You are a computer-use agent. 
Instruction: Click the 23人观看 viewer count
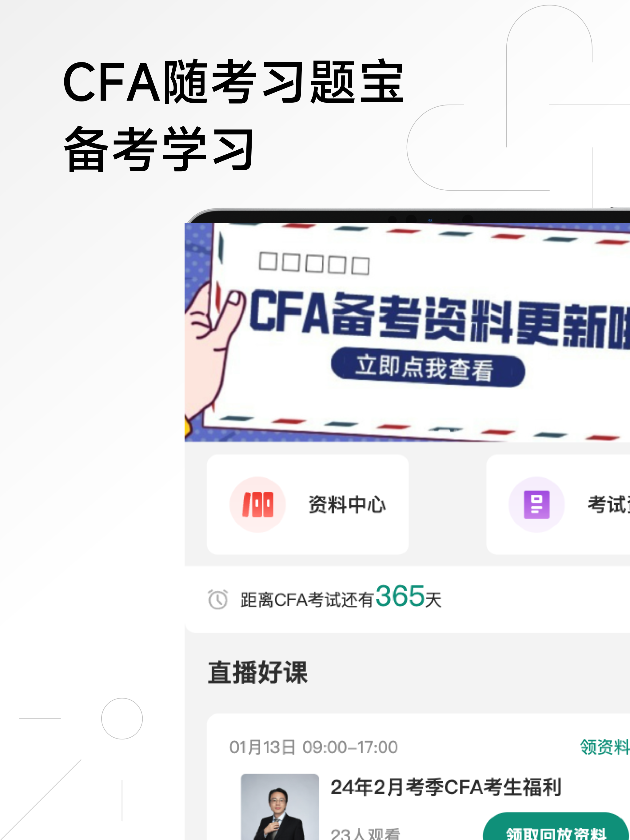point(365,834)
